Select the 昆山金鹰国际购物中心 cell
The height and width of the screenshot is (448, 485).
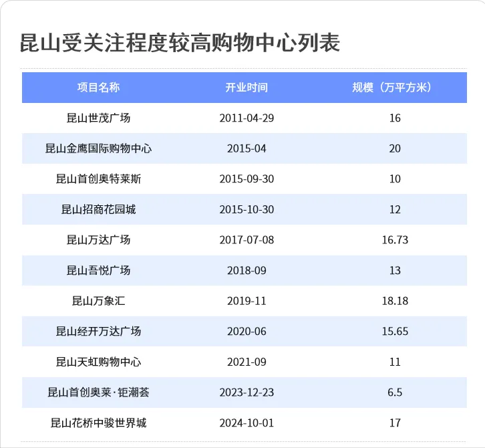point(98,148)
